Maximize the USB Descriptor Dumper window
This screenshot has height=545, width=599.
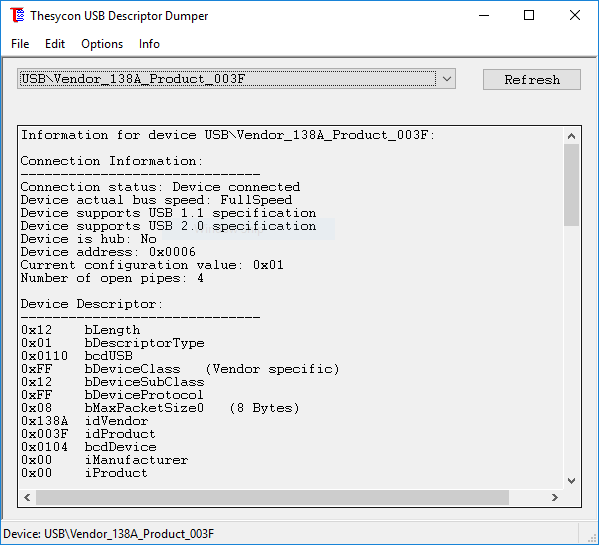(529, 16)
